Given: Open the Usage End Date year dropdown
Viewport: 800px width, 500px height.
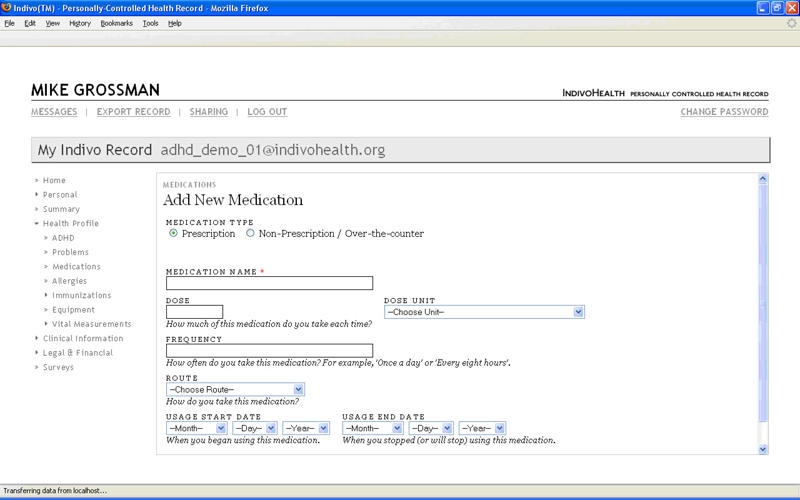Looking at the screenshot, I should point(482,428).
